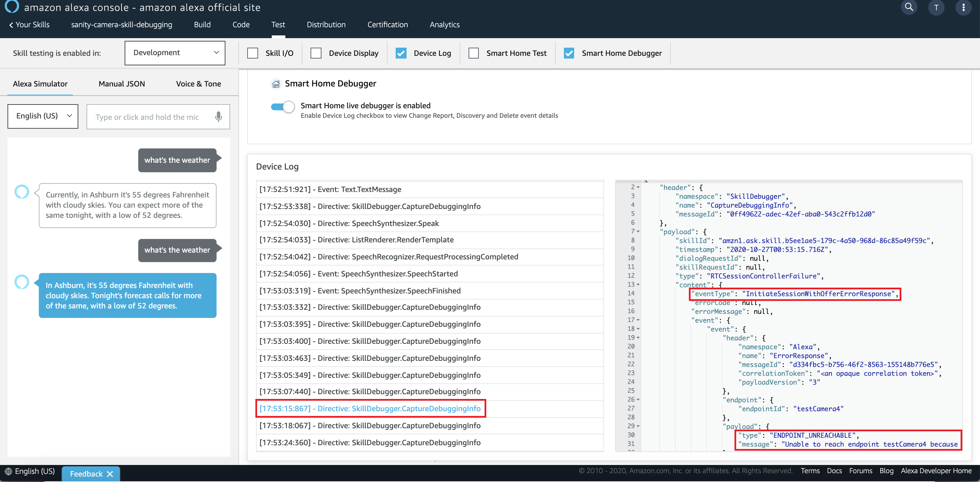Screen dimensions: 980x482
Task: Check the Smart Home Test checkbox
Action: 474,53
